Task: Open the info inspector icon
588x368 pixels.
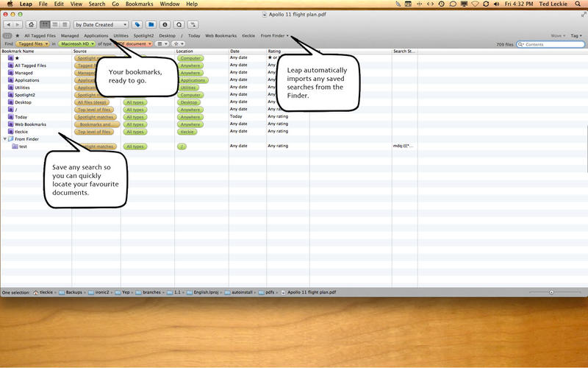Action: click(x=165, y=24)
